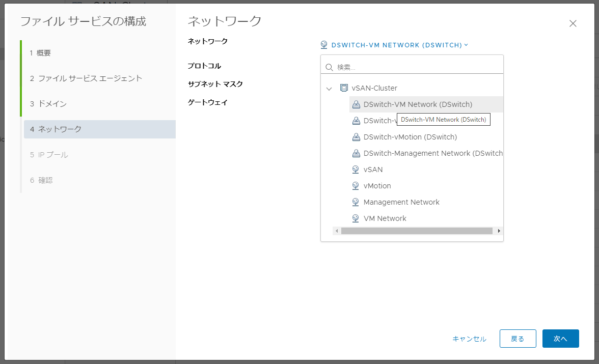Image resolution: width=599 pixels, height=364 pixels.
Task: Select the vSAN network entry
Action: click(373, 170)
